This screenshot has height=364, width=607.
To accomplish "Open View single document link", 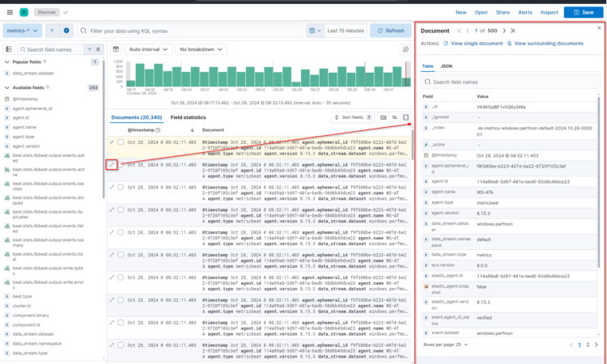I will [x=473, y=44].
